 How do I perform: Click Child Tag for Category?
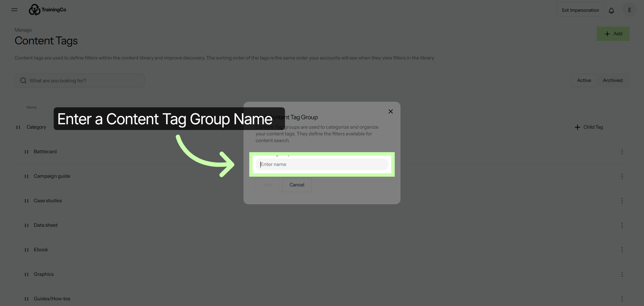(x=589, y=127)
